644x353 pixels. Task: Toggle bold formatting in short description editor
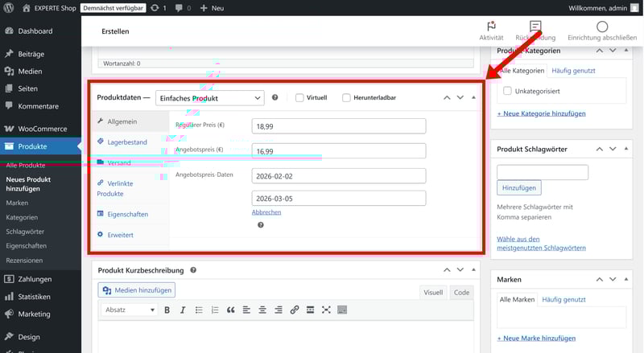tap(167, 310)
